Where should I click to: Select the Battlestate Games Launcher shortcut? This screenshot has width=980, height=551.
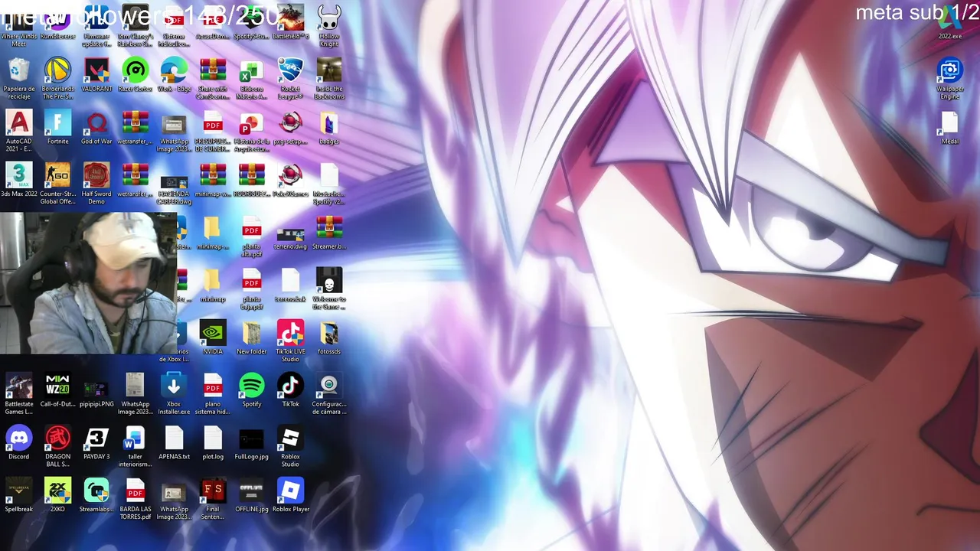[19, 394]
